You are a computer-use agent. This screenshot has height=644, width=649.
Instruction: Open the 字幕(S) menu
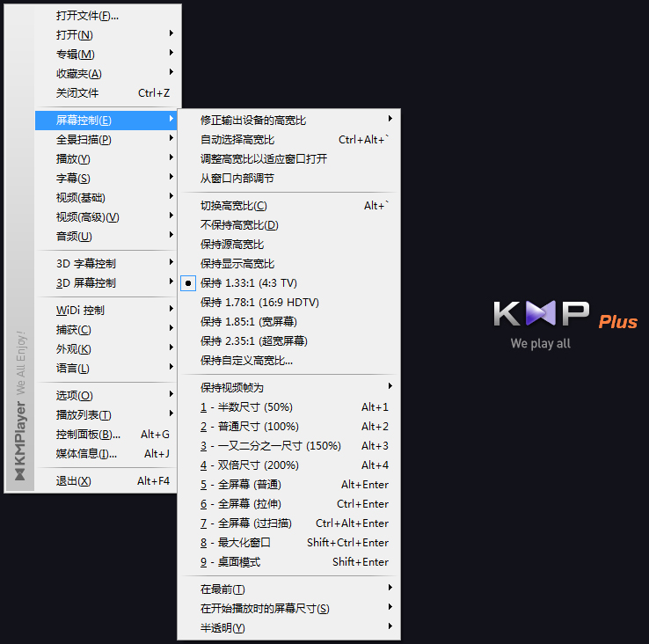tap(74, 179)
